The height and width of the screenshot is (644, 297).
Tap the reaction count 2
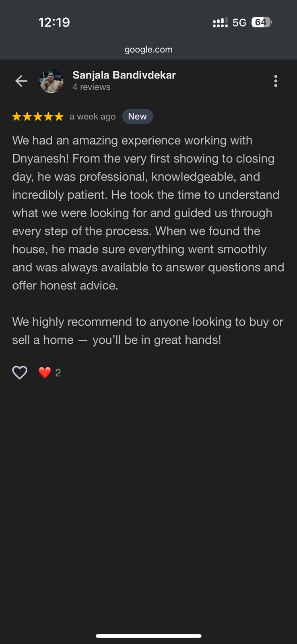click(58, 373)
